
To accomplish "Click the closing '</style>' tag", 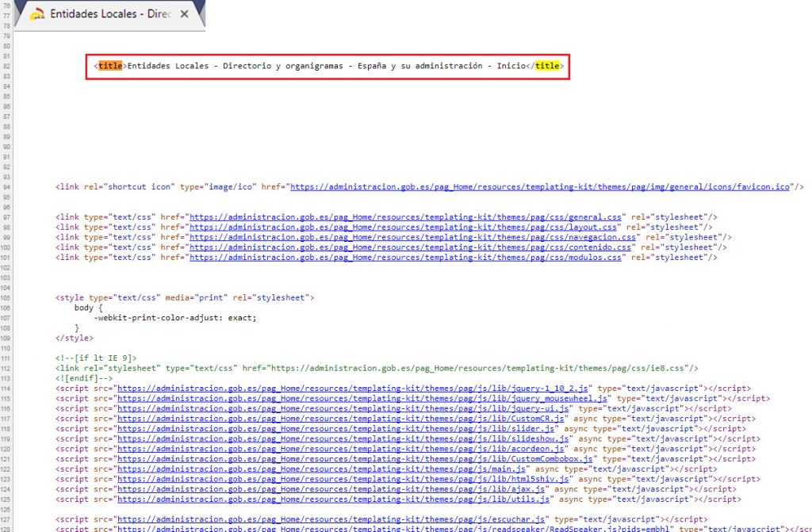I will pos(75,339).
